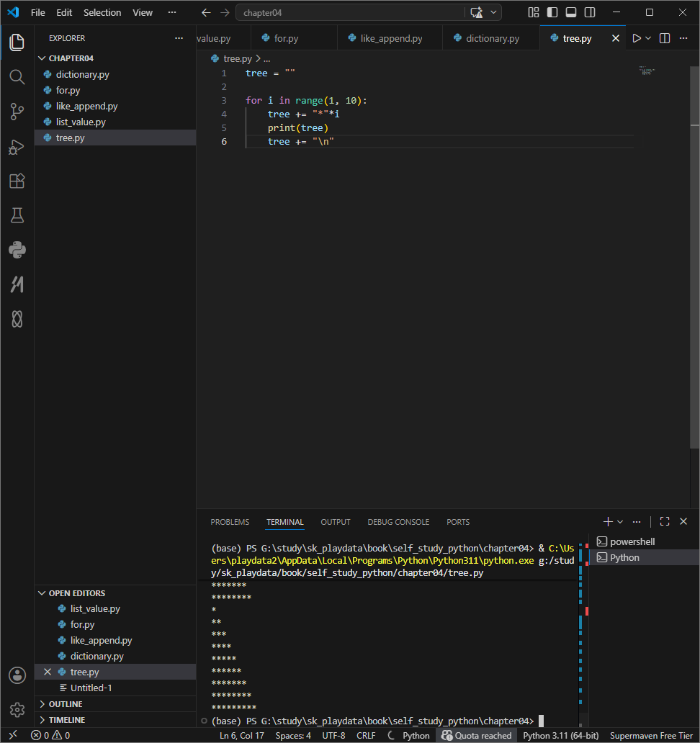Open the atom-shaped extension icon in activity bar
This screenshot has height=743, width=700.
point(17,320)
